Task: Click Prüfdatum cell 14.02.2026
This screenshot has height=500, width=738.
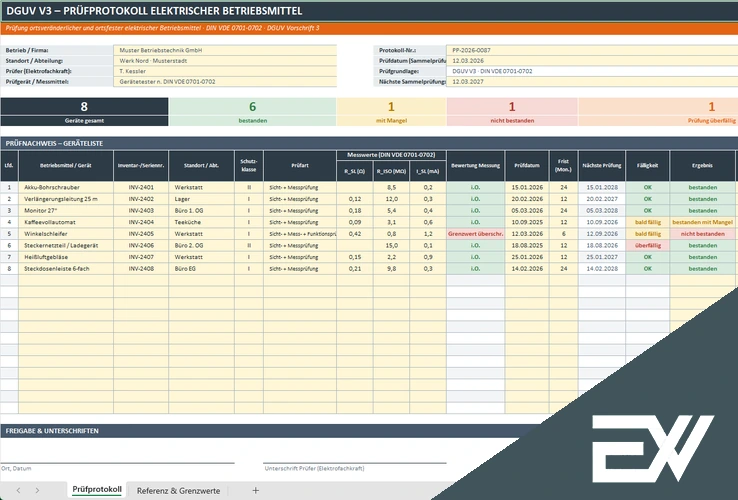Action: click(527, 268)
